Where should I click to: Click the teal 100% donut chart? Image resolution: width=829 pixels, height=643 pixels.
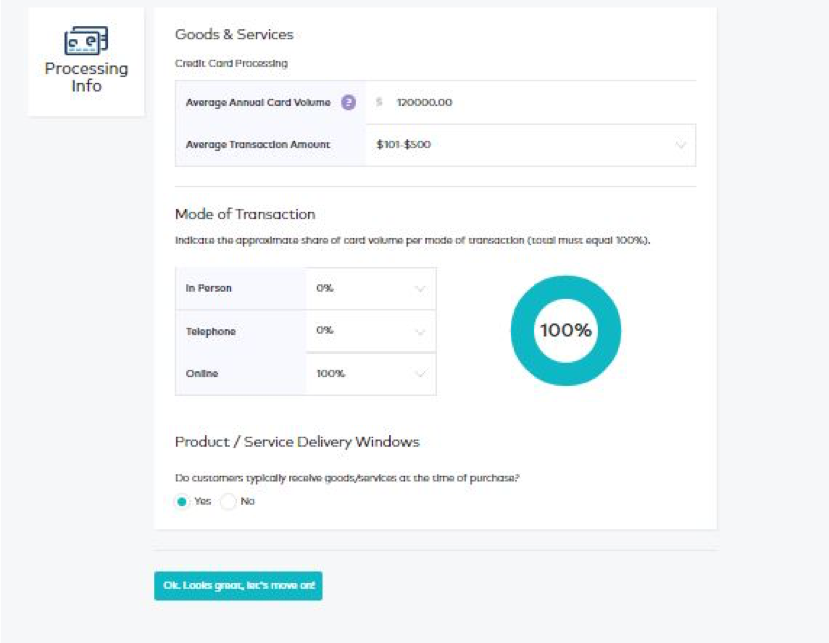(x=566, y=330)
